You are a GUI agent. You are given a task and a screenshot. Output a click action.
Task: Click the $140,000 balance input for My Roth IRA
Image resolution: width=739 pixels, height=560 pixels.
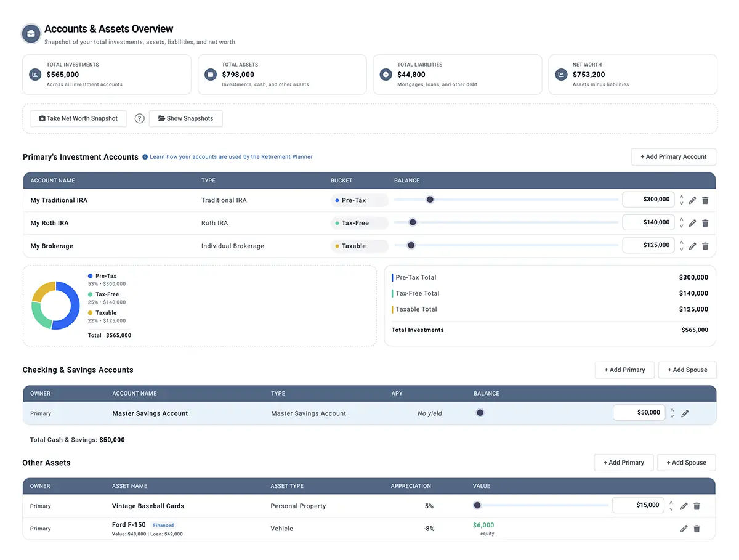[x=648, y=222]
